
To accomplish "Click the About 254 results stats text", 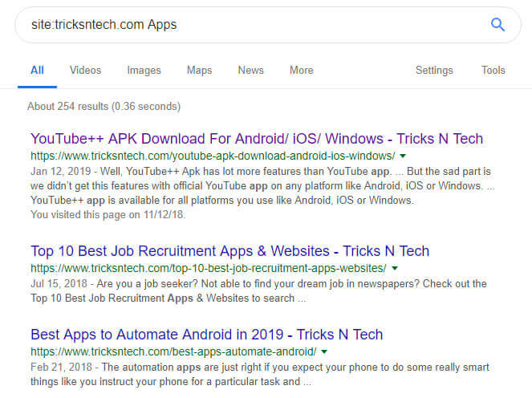I will tap(104, 107).
